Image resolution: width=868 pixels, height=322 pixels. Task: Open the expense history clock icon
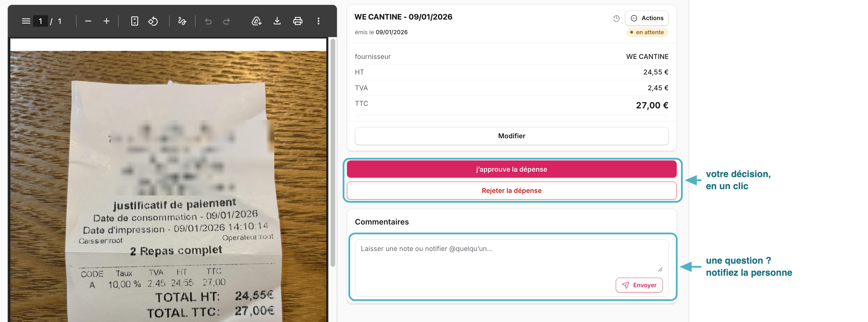click(616, 18)
